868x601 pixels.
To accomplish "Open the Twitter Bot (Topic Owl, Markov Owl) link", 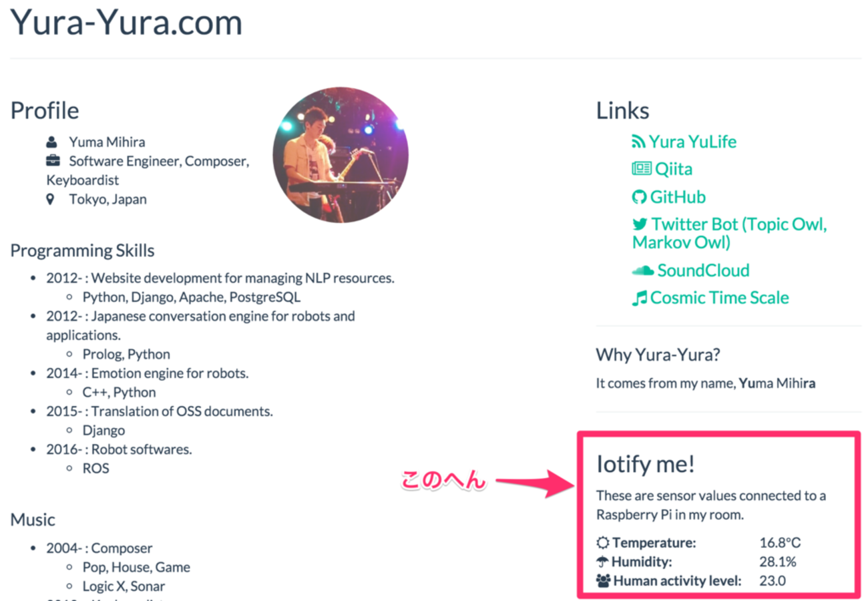I will (730, 233).
